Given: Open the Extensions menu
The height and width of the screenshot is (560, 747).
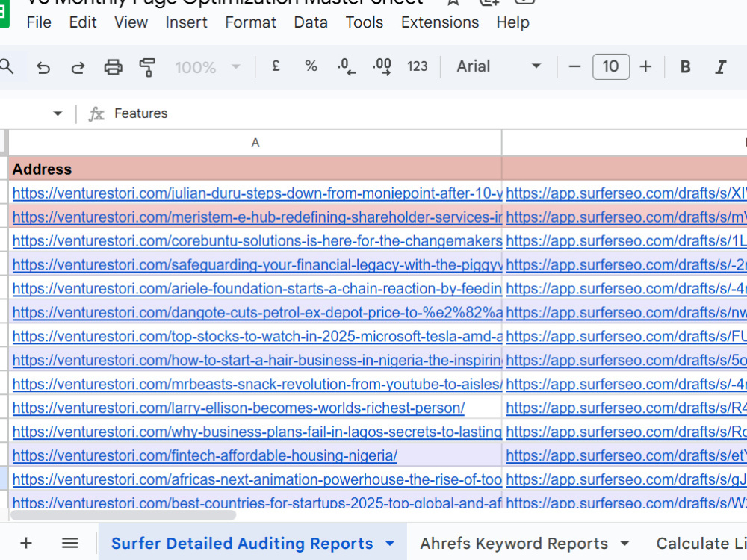Looking at the screenshot, I should coord(440,22).
